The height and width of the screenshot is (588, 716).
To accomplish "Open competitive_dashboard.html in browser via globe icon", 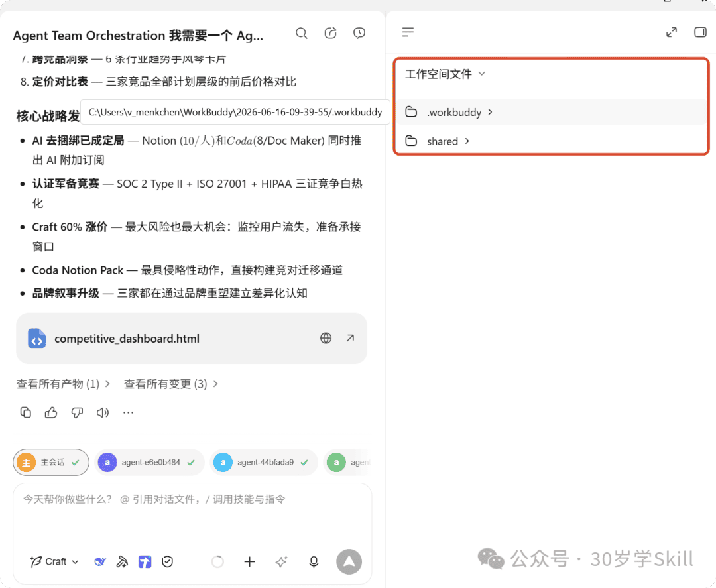I will pyautogui.click(x=326, y=338).
